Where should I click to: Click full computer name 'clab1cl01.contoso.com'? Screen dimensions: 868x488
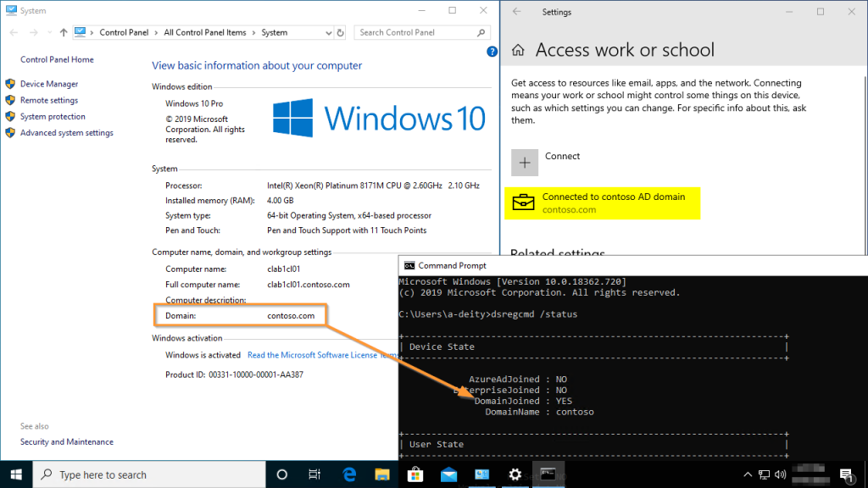click(309, 285)
